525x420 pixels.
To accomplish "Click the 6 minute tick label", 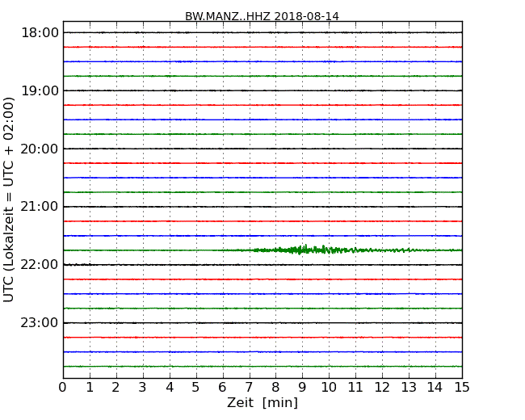I will [222, 388].
